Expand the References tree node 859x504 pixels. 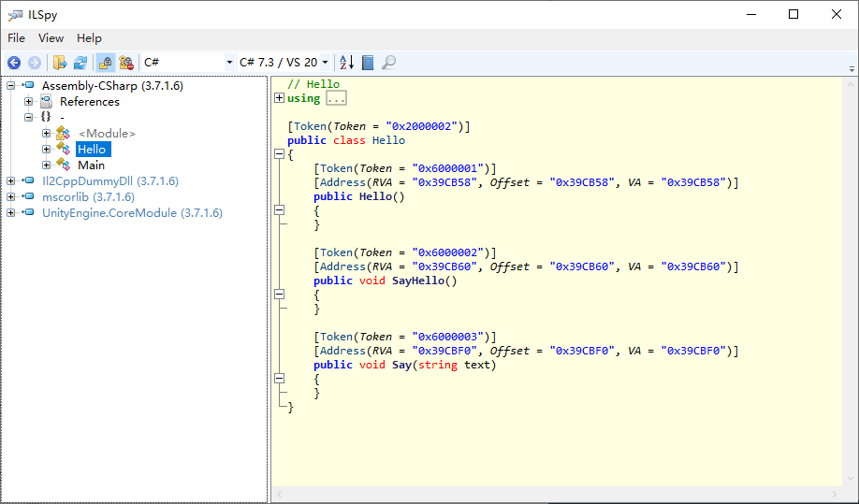[28, 101]
